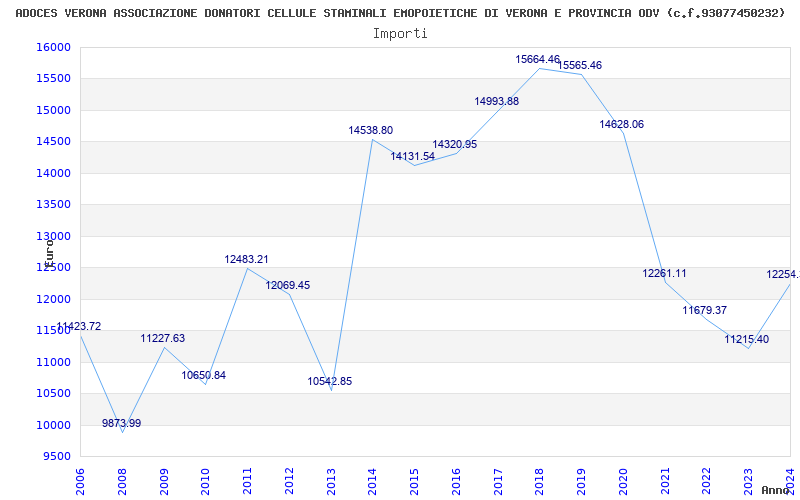Click the data label 9873.99
Image resolution: width=800 pixels, height=500 pixels.
pos(121,423)
